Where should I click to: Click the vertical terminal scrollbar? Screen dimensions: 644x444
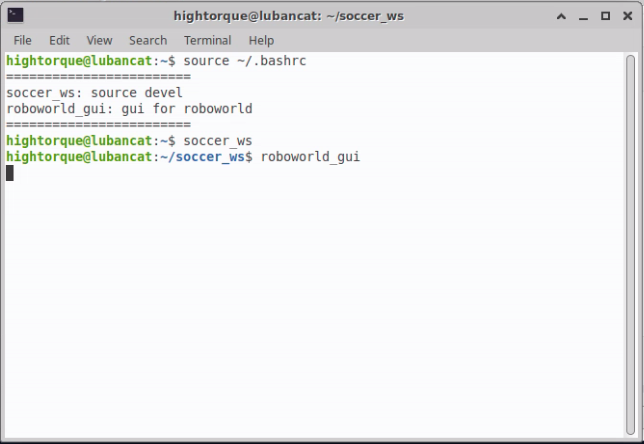[630, 245]
